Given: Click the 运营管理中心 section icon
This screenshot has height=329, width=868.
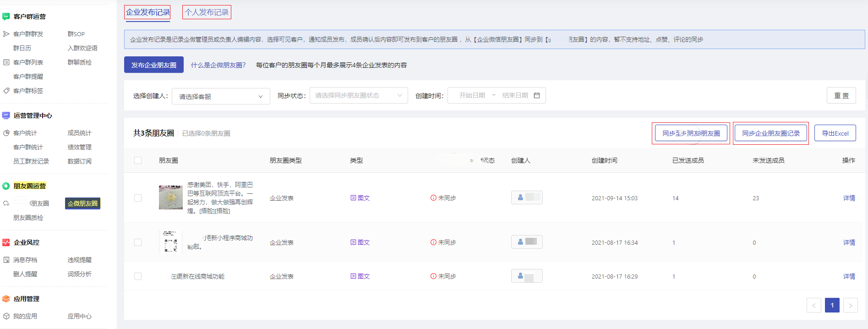Looking at the screenshot, I should click(x=6, y=115).
